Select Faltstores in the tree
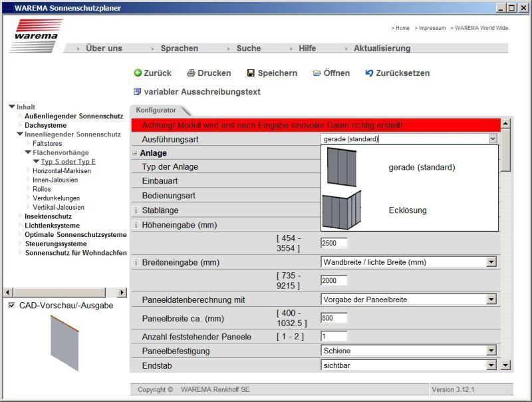 point(47,144)
